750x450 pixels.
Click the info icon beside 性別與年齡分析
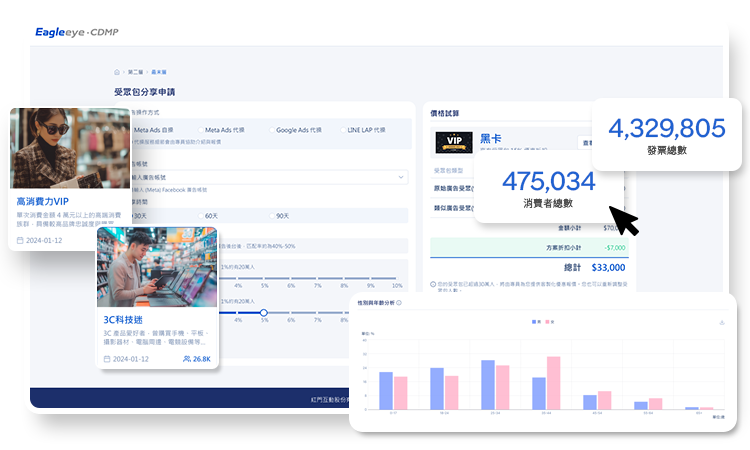pyautogui.click(x=399, y=303)
